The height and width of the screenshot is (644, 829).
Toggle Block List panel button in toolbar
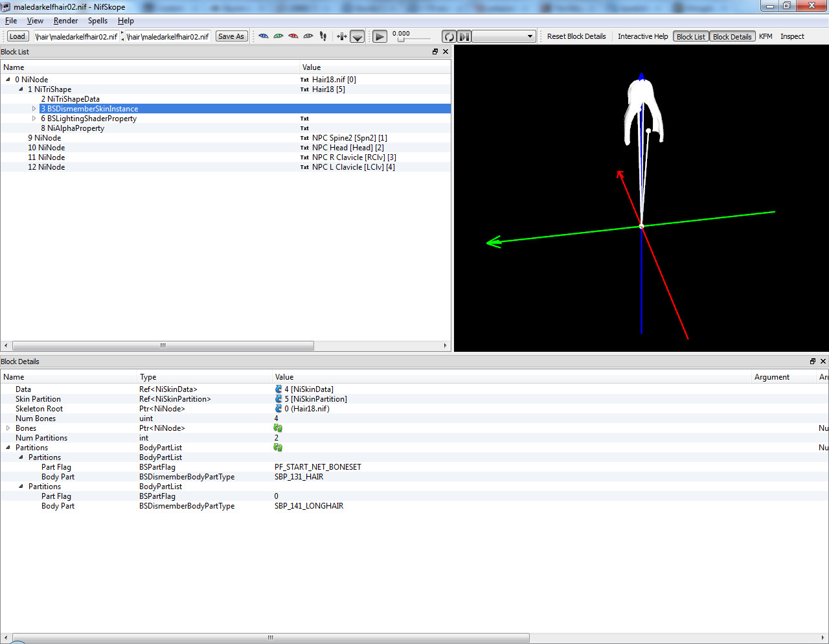(x=691, y=36)
